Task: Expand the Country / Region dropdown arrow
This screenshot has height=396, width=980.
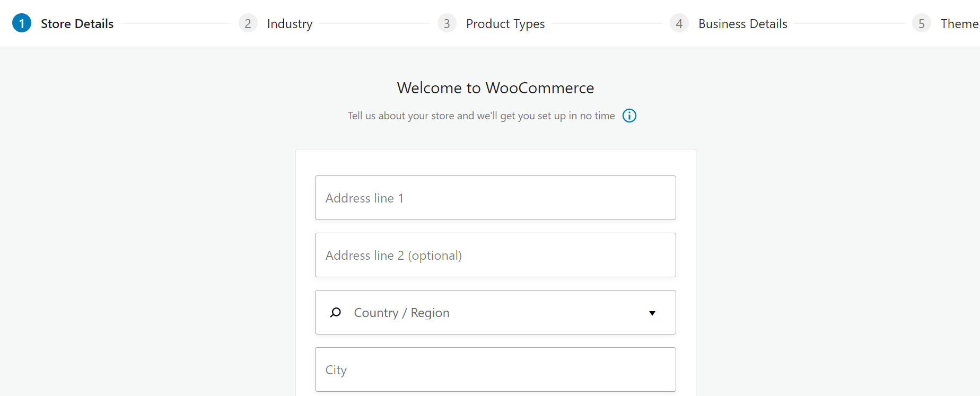Action: [652, 313]
